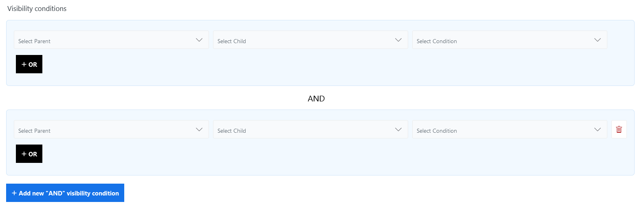Open the Select Child dropdown in first condition group
Viewport: 644px width, 204px height.
click(x=301, y=40)
